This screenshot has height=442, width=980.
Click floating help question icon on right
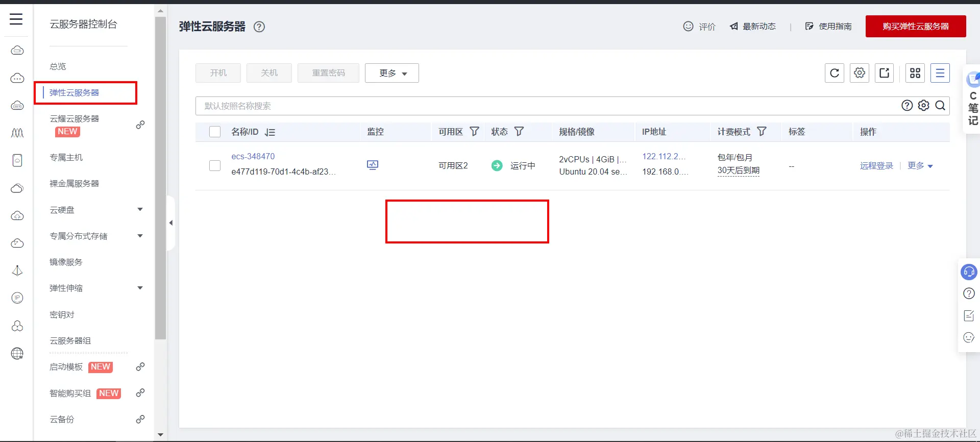(969, 293)
